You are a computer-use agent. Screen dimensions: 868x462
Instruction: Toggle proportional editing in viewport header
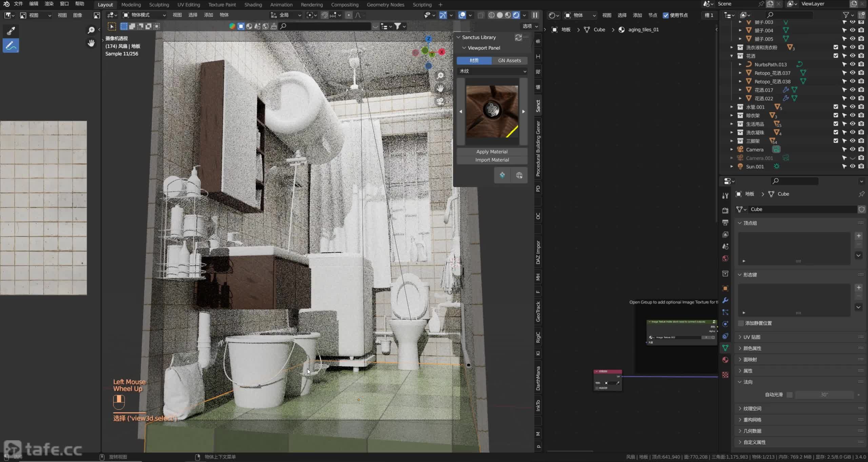pyautogui.click(x=349, y=15)
